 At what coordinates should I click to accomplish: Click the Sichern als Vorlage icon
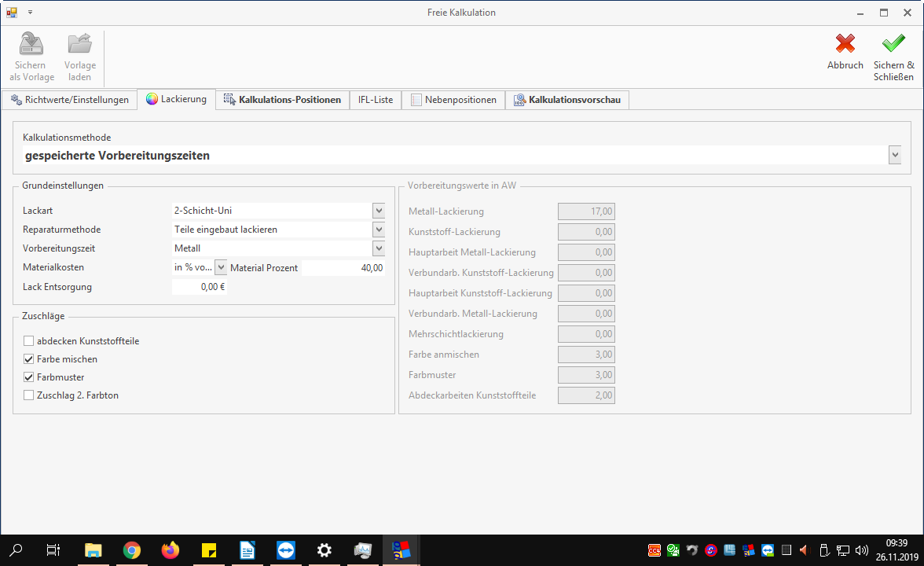click(31, 45)
